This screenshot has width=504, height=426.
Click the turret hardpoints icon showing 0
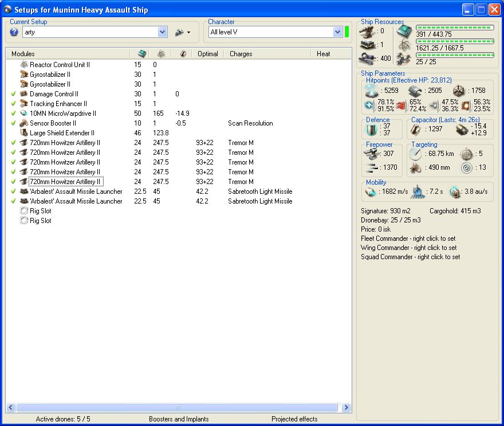(x=367, y=31)
